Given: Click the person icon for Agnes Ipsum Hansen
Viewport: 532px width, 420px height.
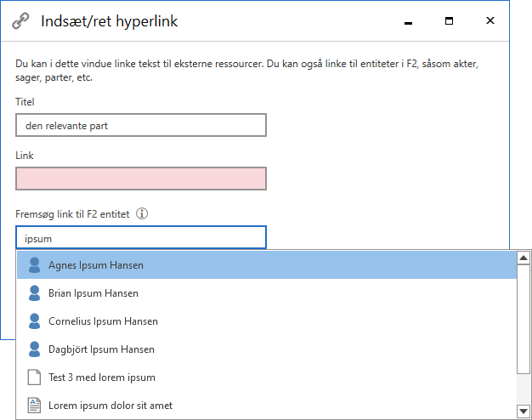Looking at the screenshot, I should click(x=34, y=265).
